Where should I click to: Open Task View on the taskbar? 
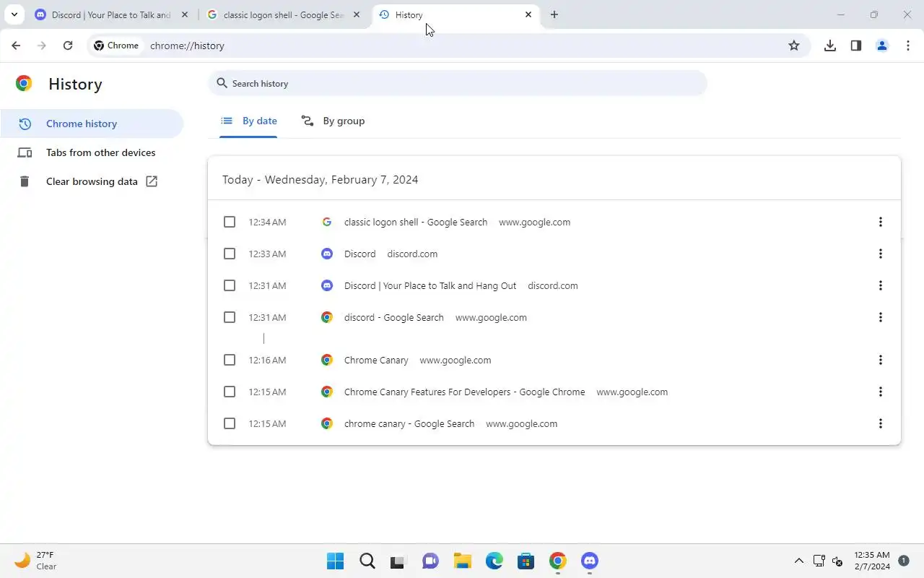tap(399, 561)
